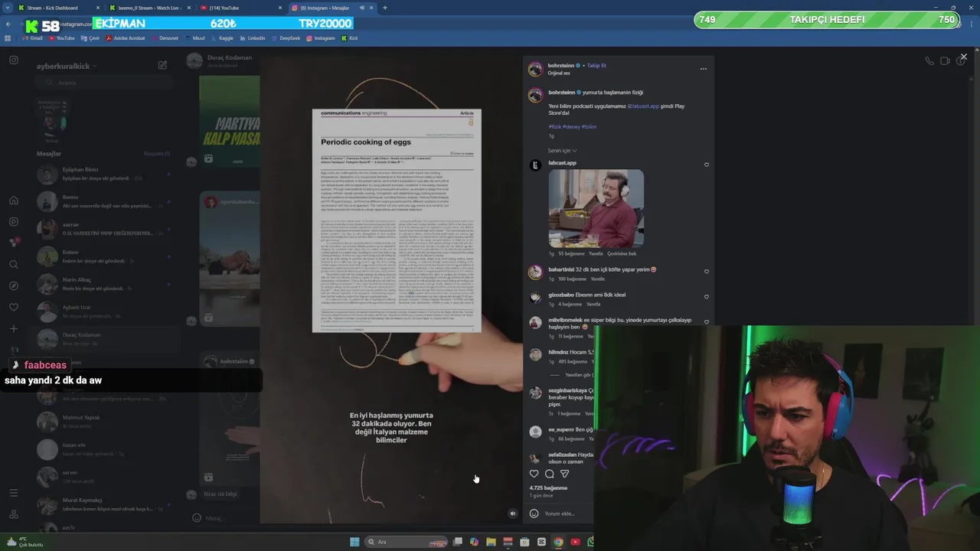Open the hamburger More menu in the sidebar

[x=14, y=493]
